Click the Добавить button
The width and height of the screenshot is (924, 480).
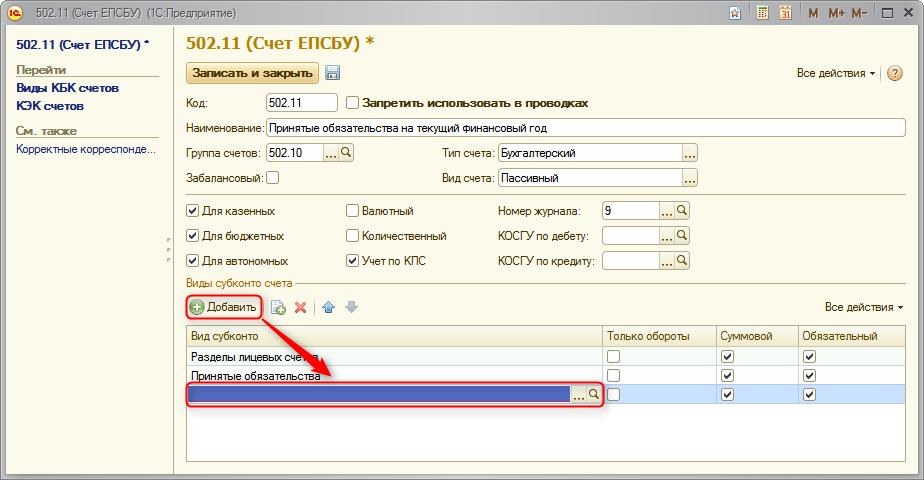point(224,307)
